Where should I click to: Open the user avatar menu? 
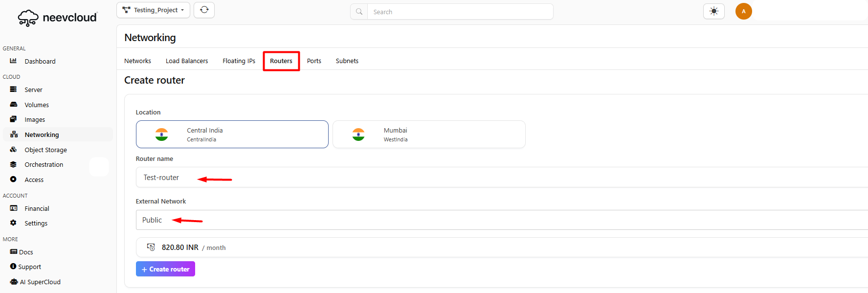(x=743, y=11)
